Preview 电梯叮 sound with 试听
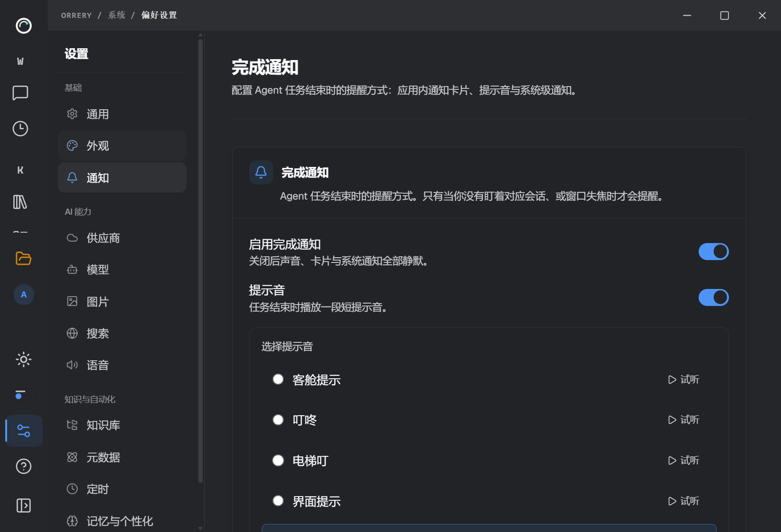This screenshot has height=532, width=781. point(683,460)
